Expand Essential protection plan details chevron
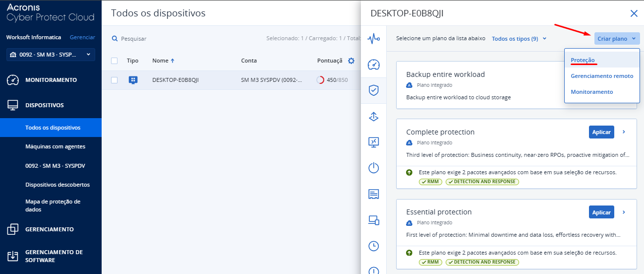The width and height of the screenshot is (644, 274). click(624, 212)
